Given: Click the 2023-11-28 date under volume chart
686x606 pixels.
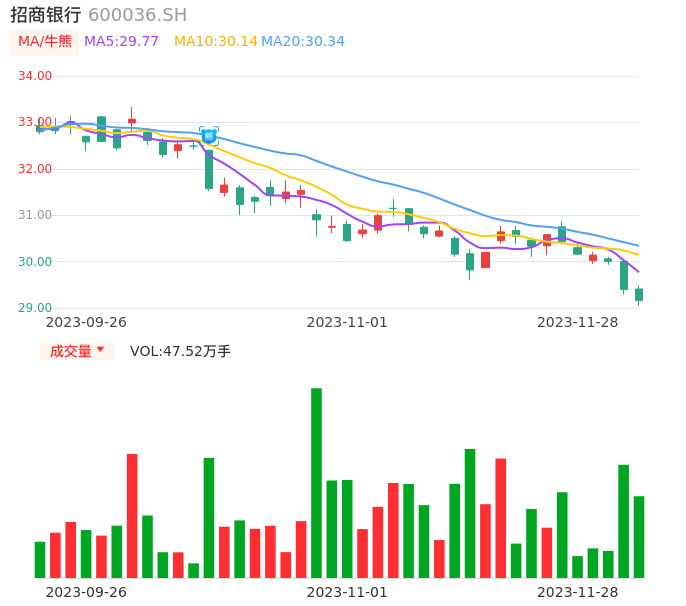Looking at the screenshot, I should click(x=578, y=592).
